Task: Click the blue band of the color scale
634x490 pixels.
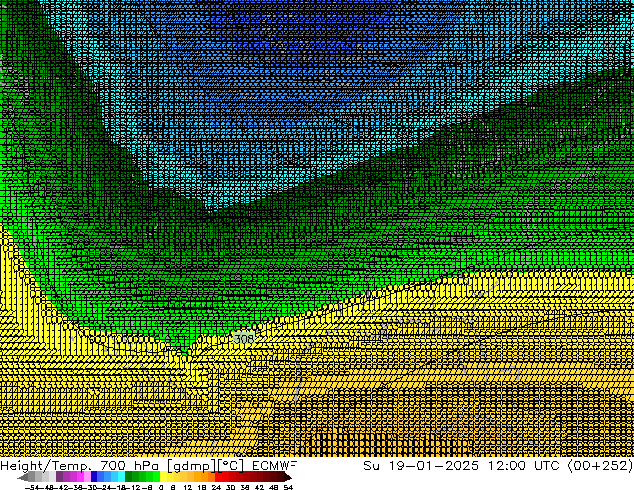Action: click(x=108, y=477)
